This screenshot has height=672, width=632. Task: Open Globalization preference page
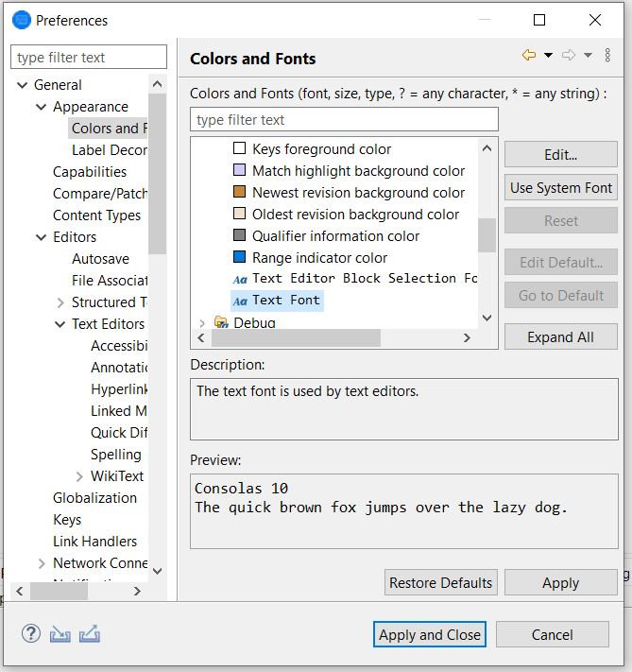(94, 498)
